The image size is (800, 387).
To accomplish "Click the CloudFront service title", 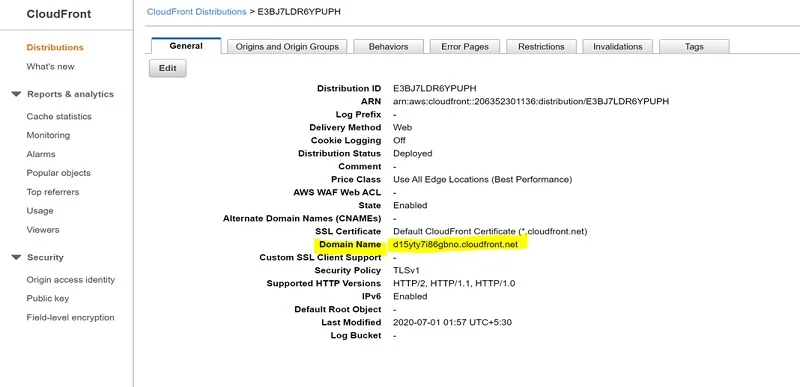I will [x=59, y=14].
